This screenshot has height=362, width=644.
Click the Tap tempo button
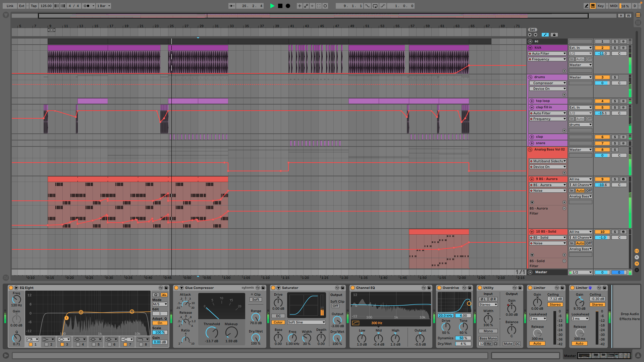(x=34, y=6)
